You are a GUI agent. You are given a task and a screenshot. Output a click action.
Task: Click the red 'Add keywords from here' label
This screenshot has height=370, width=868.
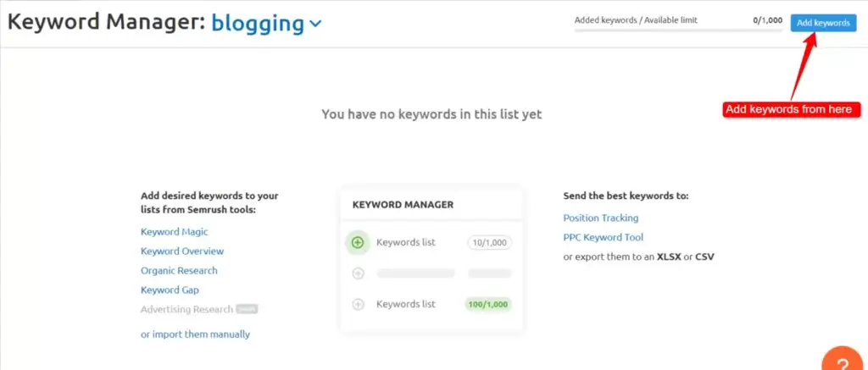point(788,109)
